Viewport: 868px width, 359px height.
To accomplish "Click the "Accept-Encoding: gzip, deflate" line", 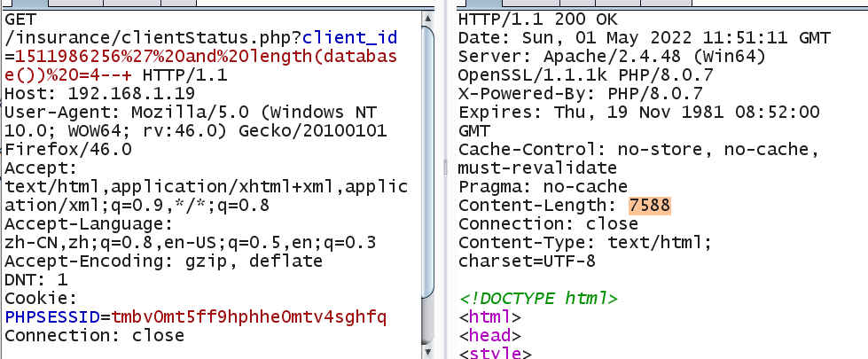I will (163, 261).
